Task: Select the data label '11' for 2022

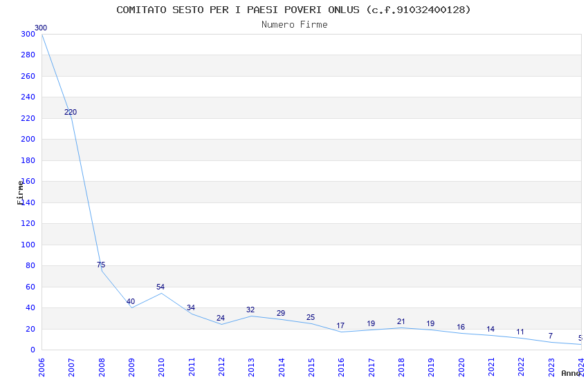Action: (520, 332)
